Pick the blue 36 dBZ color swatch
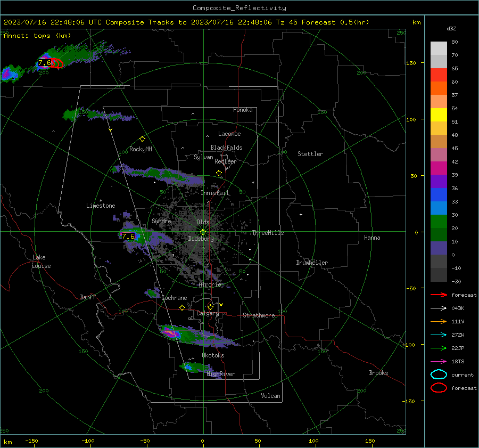The height and width of the screenshot is (448, 479). coord(439,194)
